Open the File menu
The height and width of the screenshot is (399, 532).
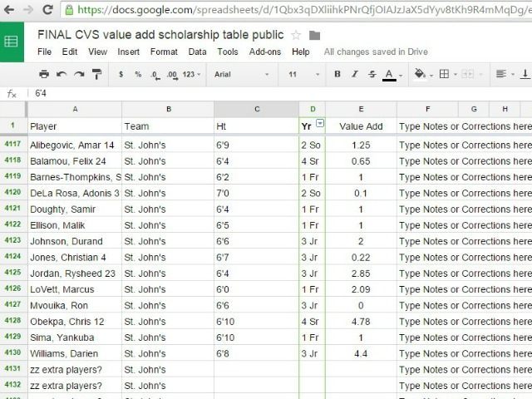pos(44,52)
